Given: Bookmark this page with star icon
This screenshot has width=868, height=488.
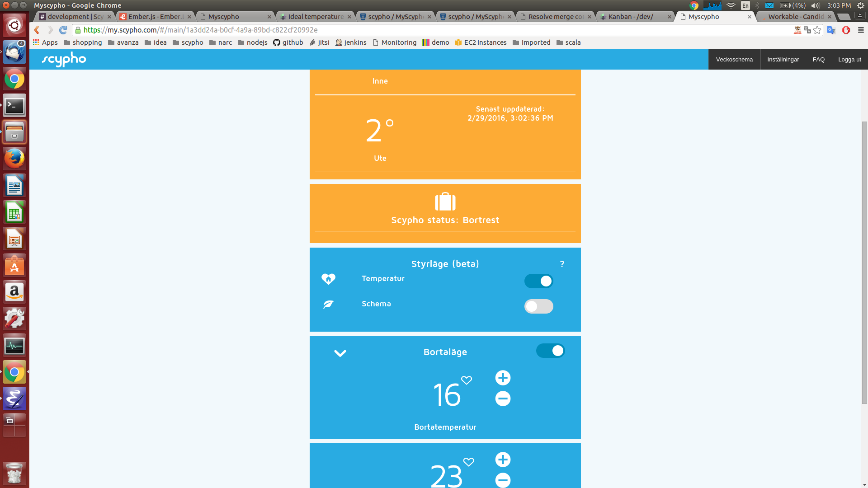Looking at the screenshot, I should click(x=817, y=30).
